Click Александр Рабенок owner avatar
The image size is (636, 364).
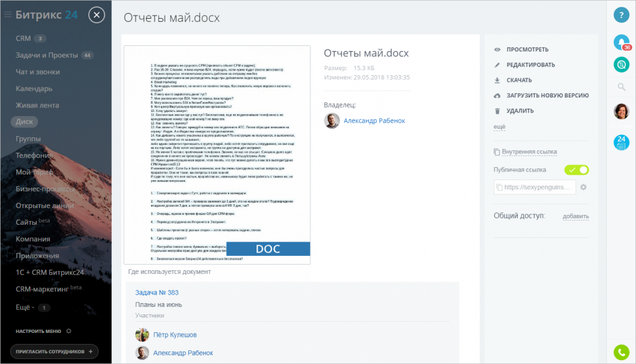[332, 121]
